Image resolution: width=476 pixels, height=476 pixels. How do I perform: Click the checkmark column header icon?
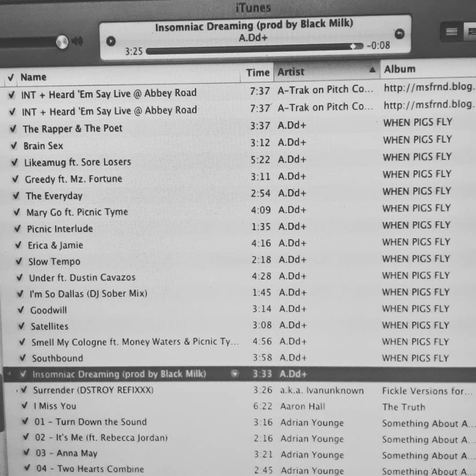(11, 78)
